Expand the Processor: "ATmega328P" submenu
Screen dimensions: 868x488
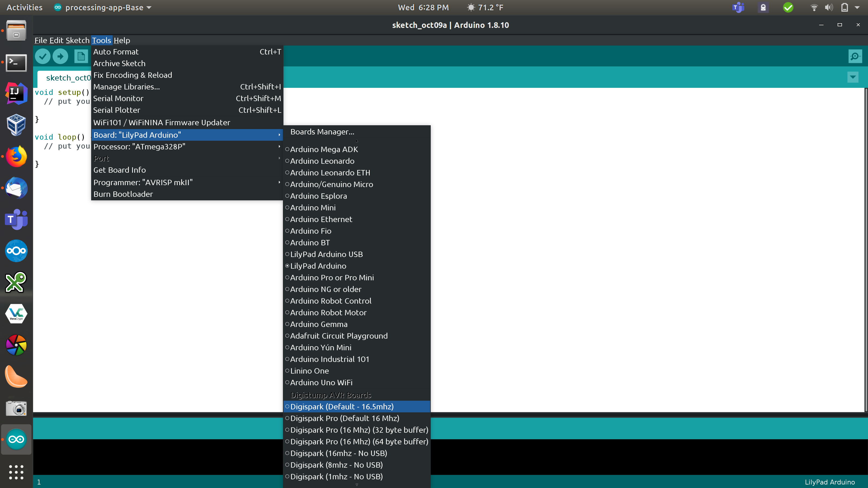tap(187, 146)
